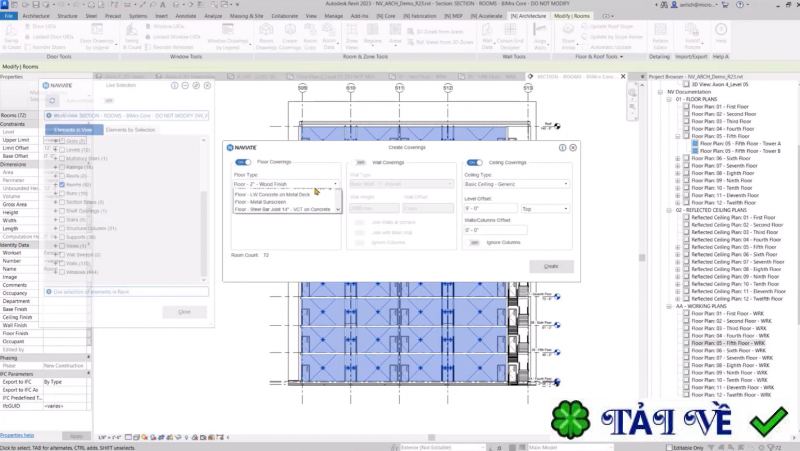Screen dimensions: 800x451
Task: Click the Help ribbon icon
Action: [721, 34]
